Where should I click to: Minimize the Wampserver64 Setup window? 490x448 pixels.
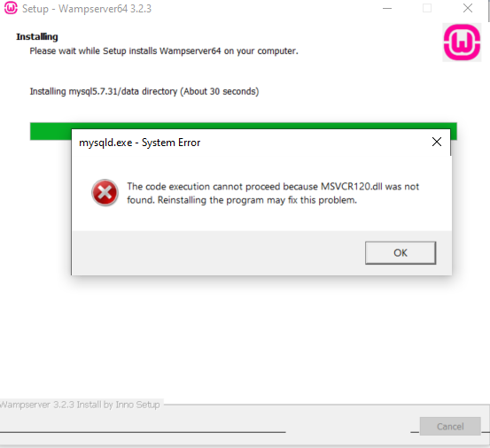(x=387, y=8)
